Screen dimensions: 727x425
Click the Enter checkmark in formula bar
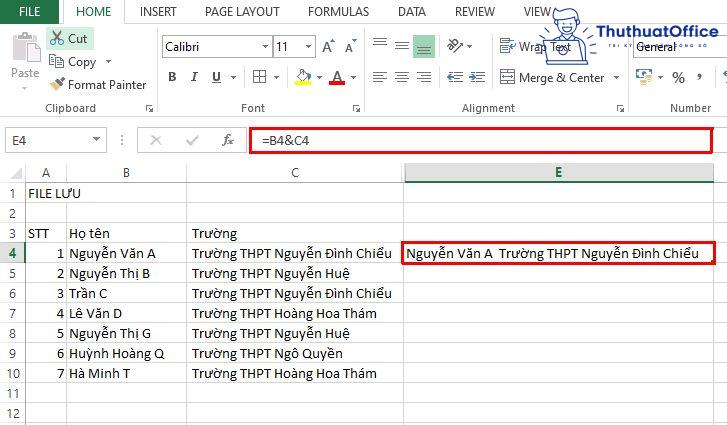tap(192, 140)
